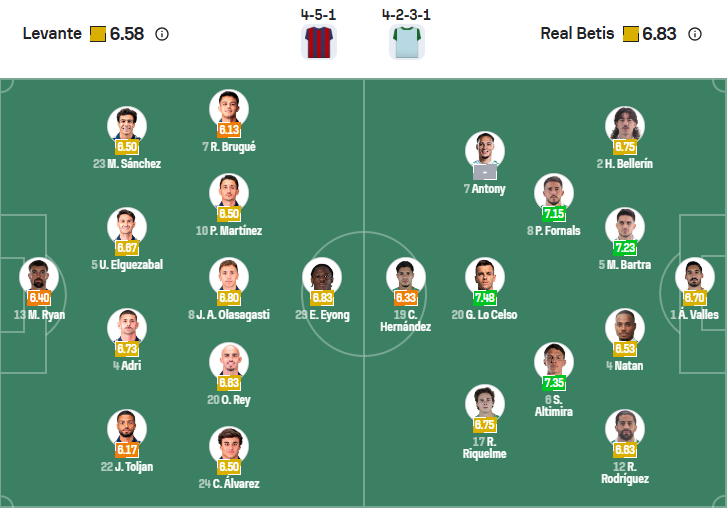Image resolution: width=727 pixels, height=508 pixels.
Task: Click the Levante 4-5-1 formation label
Action: click(318, 16)
